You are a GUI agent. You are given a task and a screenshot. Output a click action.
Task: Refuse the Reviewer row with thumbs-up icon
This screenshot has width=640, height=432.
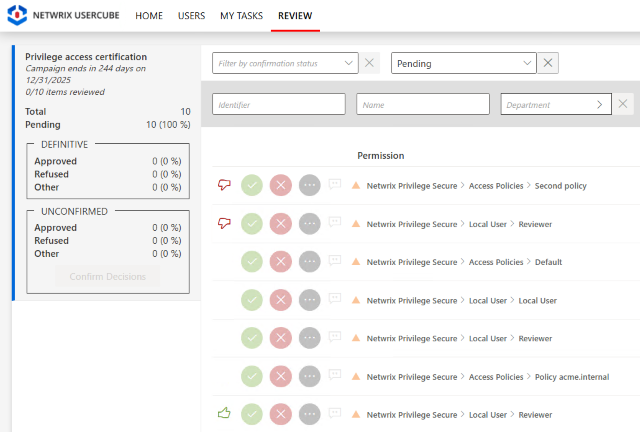[x=281, y=414]
